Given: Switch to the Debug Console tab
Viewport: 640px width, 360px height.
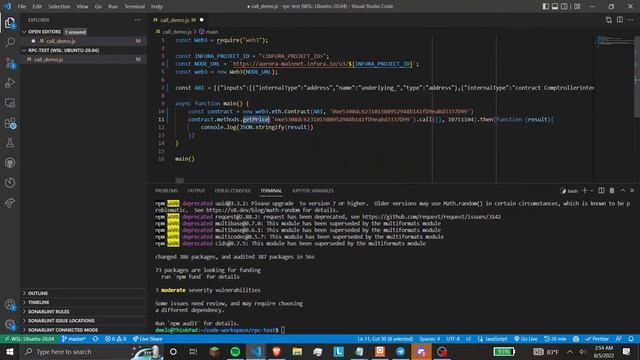Looking at the screenshot, I should tap(232, 191).
